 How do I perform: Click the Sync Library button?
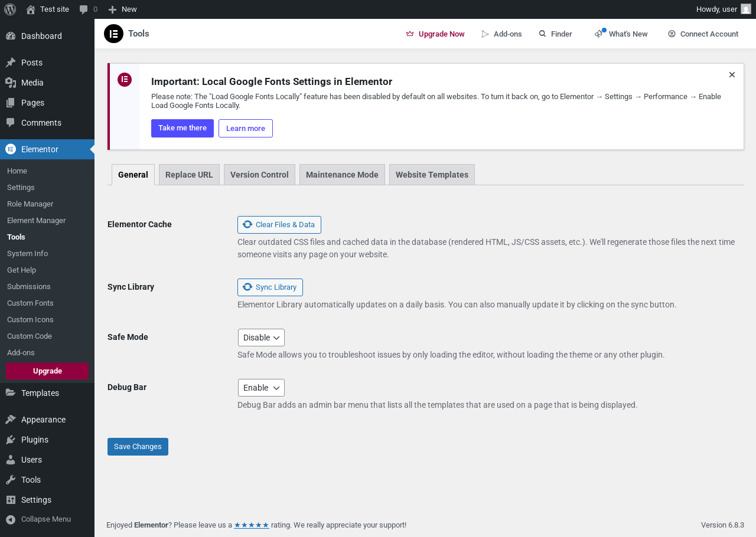[x=270, y=287]
